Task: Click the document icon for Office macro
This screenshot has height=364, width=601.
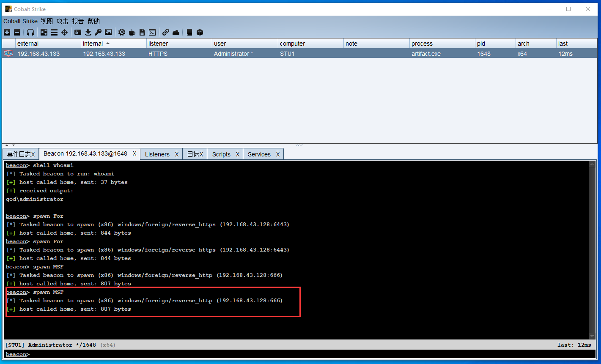Action: (142, 32)
